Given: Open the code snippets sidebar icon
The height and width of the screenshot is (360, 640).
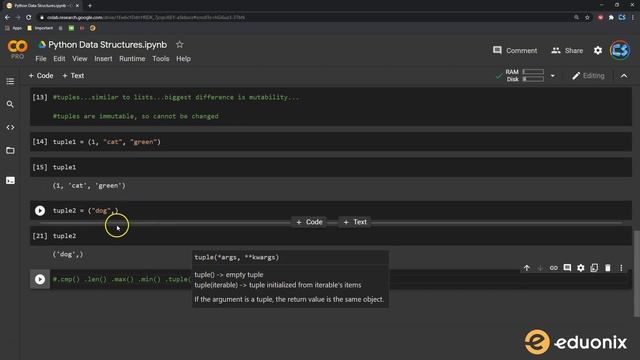Looking at the screenshot, I should point(10,127).
